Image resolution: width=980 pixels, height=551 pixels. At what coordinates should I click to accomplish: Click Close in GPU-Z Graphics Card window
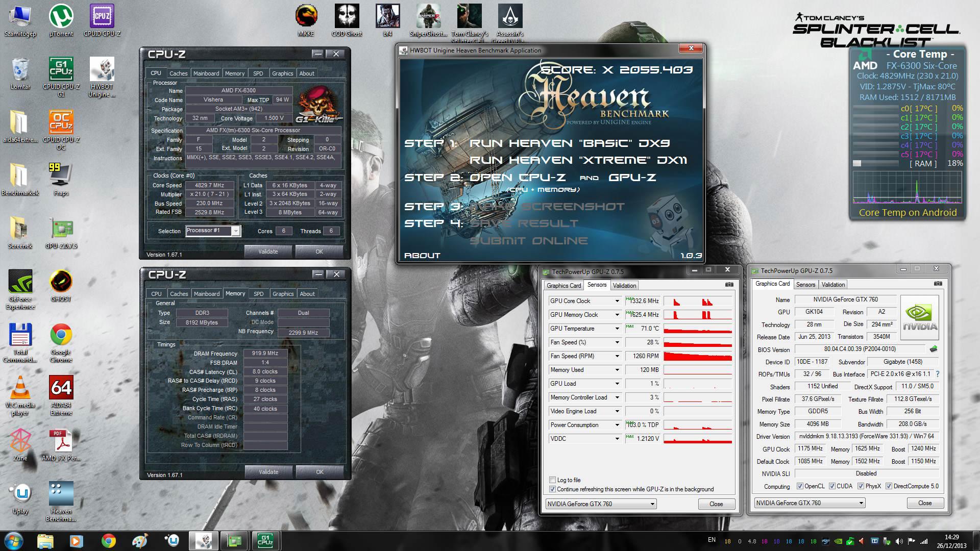(x=925, y=503)
